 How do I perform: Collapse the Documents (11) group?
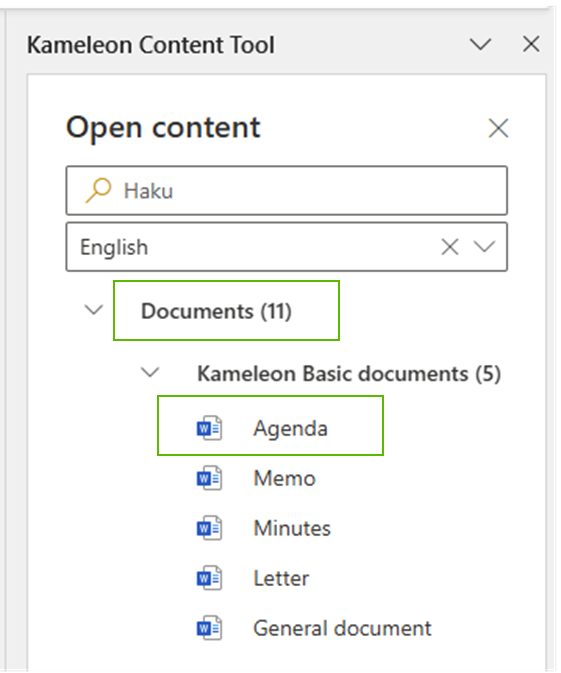tap(94, 309)
